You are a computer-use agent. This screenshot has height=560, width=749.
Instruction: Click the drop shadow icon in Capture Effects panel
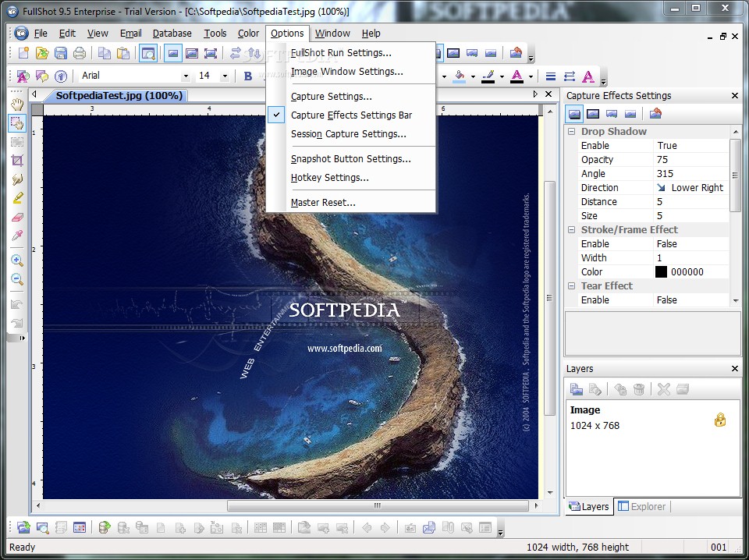pos(574,114)
